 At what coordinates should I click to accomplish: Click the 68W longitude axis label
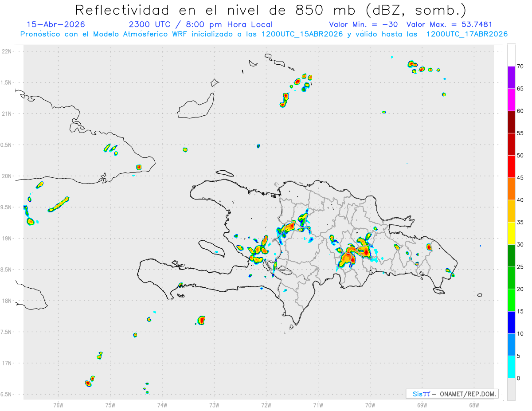click(474, 405)
